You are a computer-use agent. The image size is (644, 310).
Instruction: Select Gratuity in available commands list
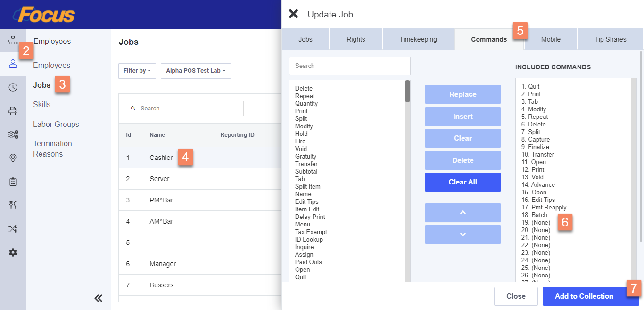305,157
